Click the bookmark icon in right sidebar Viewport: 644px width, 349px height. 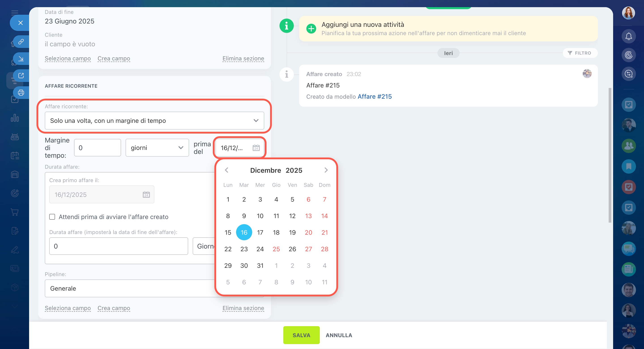pos(629,166)
